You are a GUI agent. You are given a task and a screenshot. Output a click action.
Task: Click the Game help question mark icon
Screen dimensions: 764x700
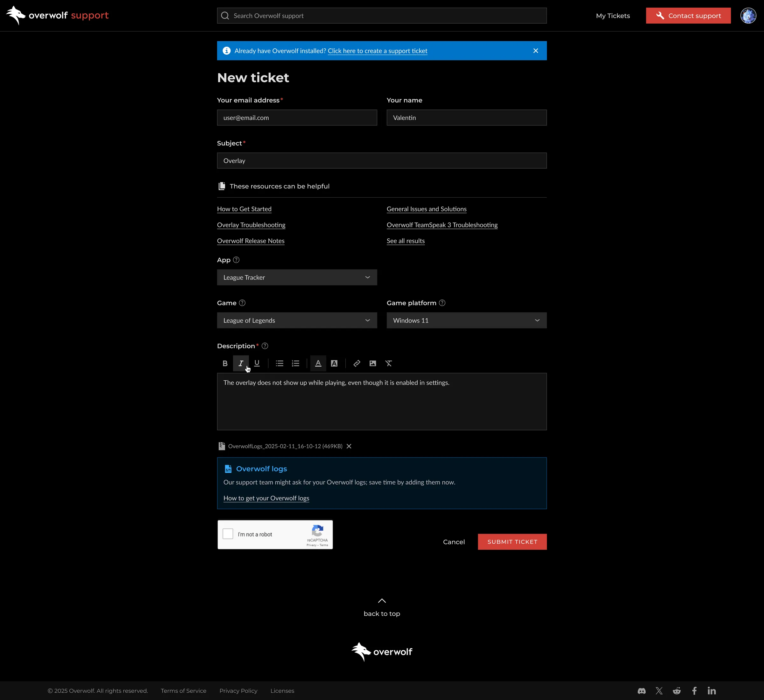[x=242, y=303]
